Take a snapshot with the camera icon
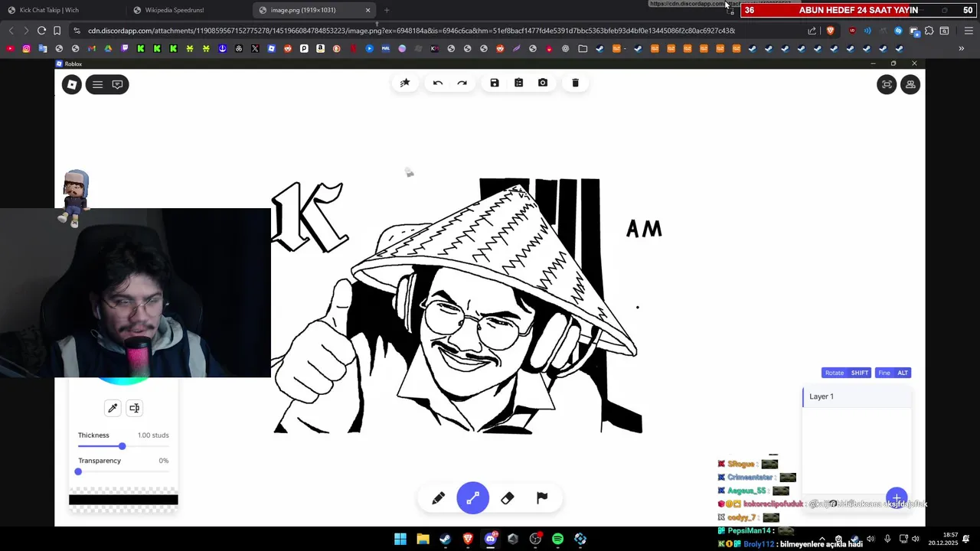Viewport: 980px width, 551px height. (543, 83)
